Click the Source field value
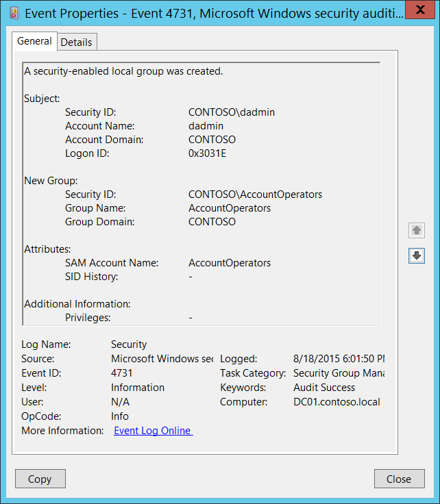The width and height of the screenshot is (440, 504). [x=162, y=359]
